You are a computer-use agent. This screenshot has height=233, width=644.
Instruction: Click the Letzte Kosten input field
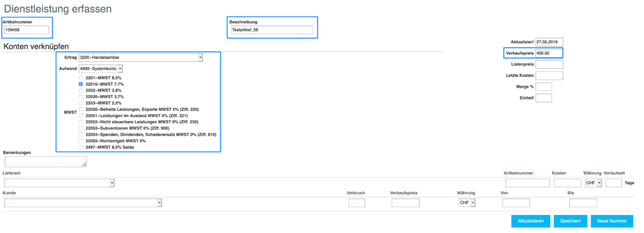click(x=549, y=75)
